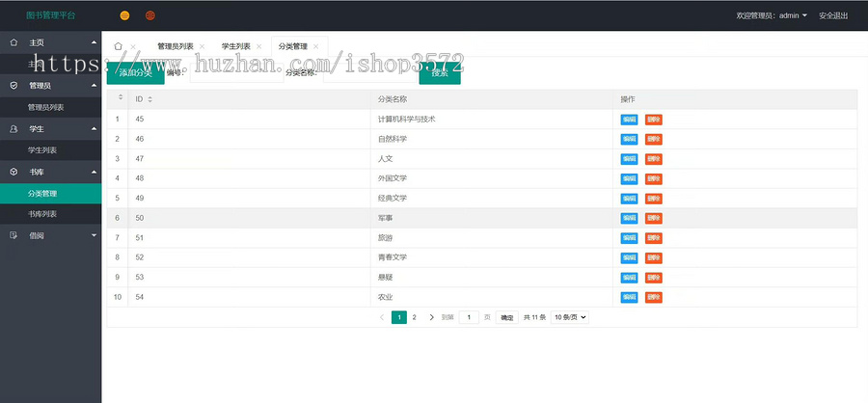
Task: Edit the 军事 category
Action: point(629,219)
